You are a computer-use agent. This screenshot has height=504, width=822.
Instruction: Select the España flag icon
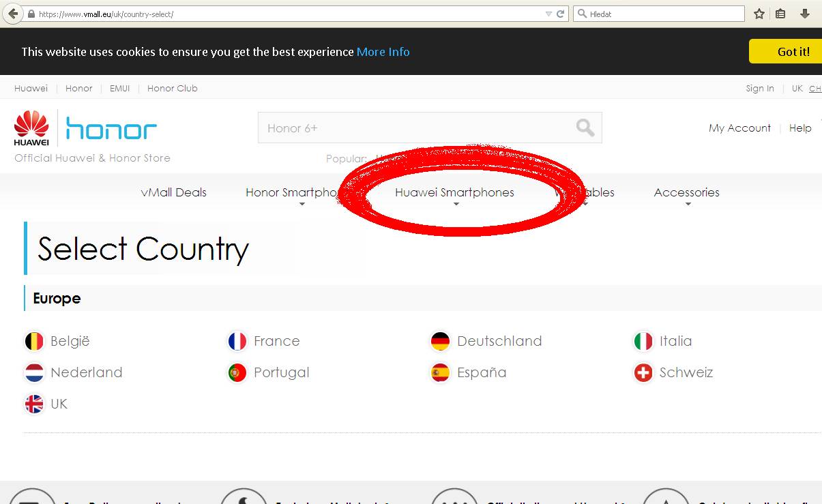441,372
